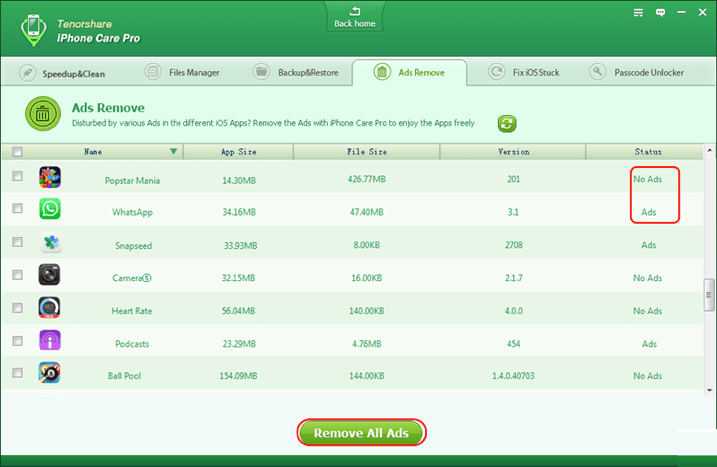This screenshot has height=467, width=717.
Task: Click the 34.16MB app size cell
Action: pyautogui.click(x=239, y=212)
